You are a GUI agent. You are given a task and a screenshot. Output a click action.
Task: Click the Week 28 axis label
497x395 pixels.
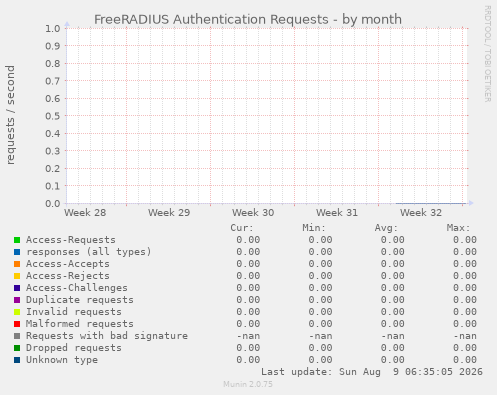click(x=85, y=213)
